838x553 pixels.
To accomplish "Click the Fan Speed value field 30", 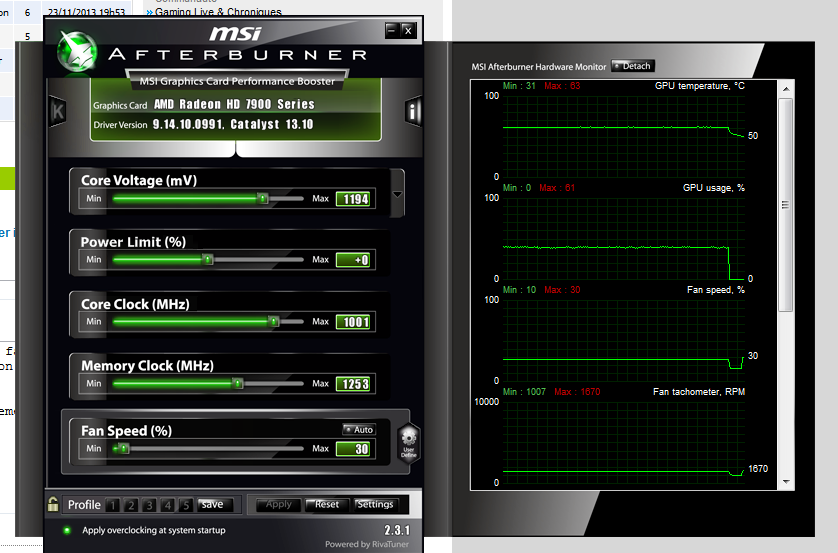I will point(355,449).
